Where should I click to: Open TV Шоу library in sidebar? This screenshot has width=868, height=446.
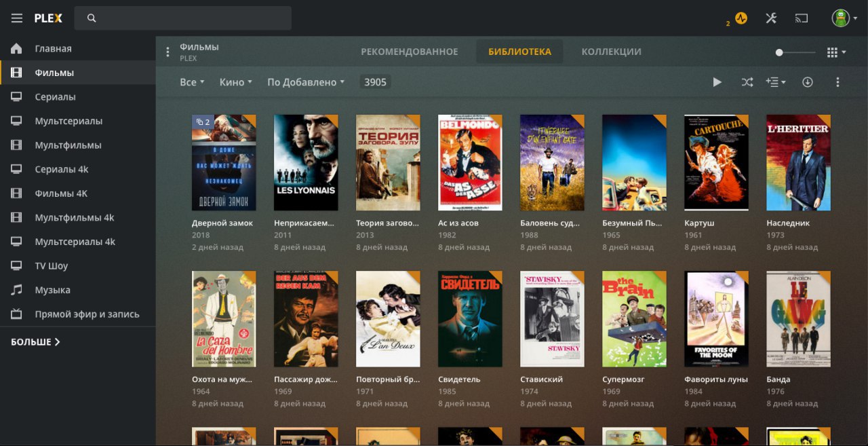[x=78, y=266]
